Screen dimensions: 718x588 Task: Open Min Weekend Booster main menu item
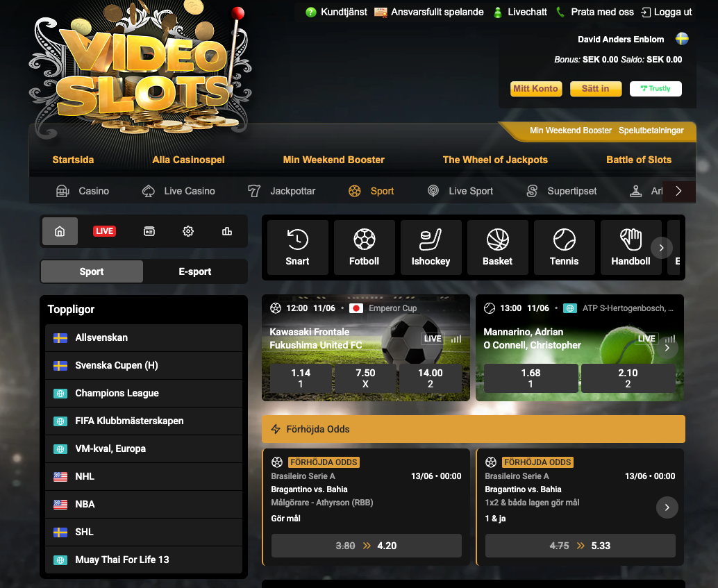pos(334,160)
